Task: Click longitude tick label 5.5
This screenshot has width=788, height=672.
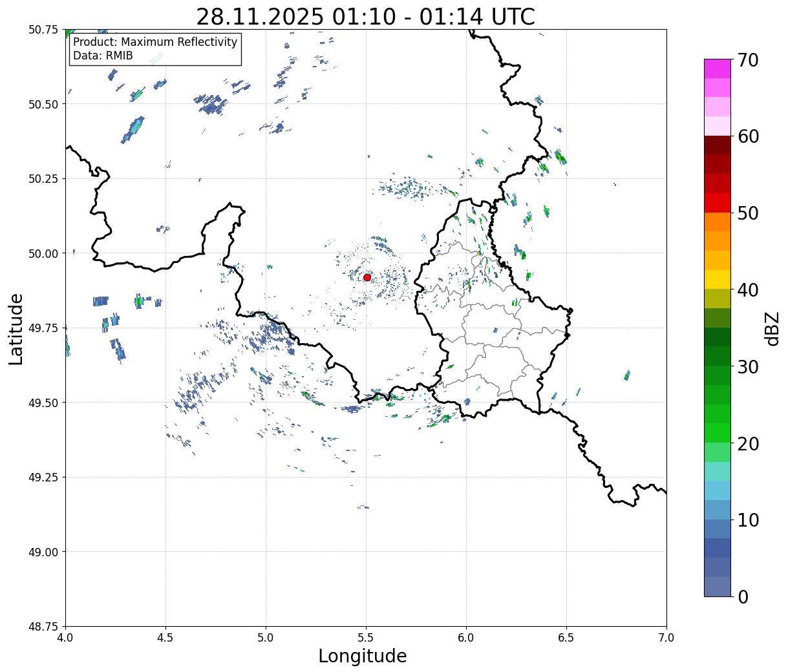Action: click(x=366, y=638)
